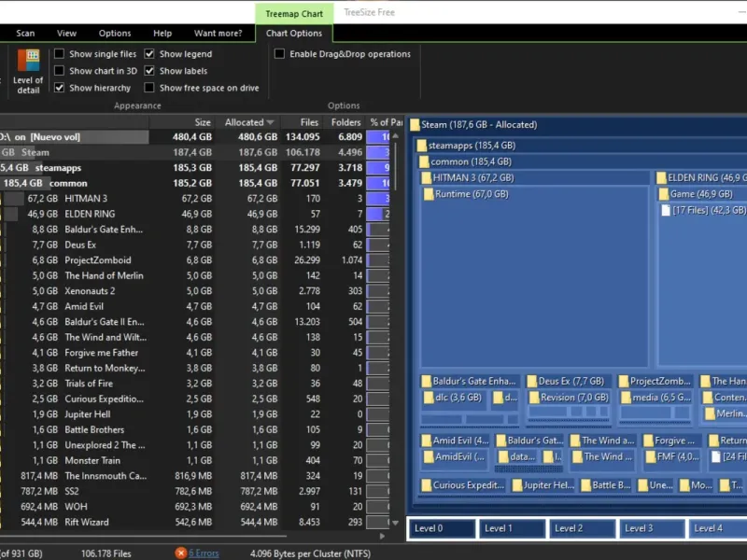Open the 6 Errors link
This screenshot has height=560, width=747.
(x=204, y=553)
